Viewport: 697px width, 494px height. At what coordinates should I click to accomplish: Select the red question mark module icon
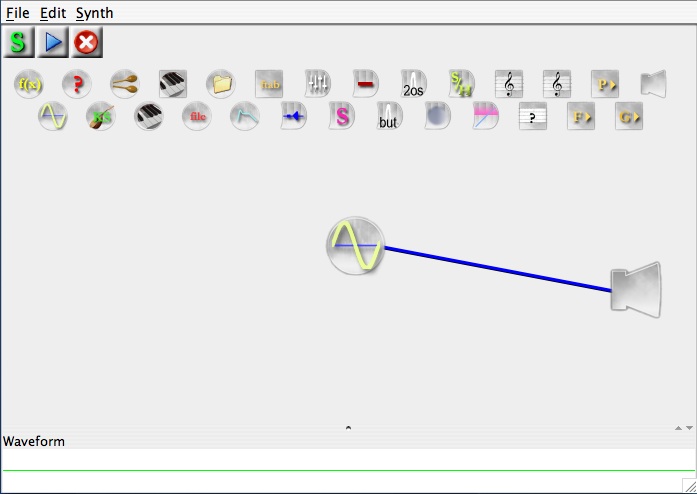(x=77, y=84)
